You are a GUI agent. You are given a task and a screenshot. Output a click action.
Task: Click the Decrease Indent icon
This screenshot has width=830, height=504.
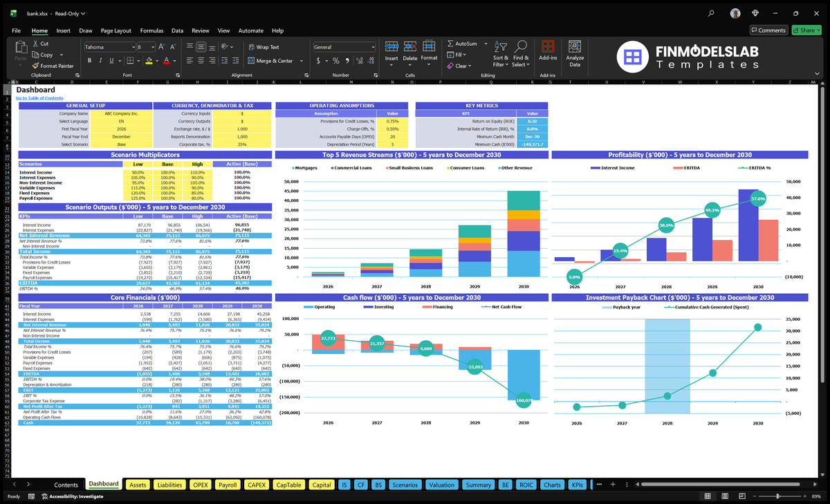tap(224, 61)
